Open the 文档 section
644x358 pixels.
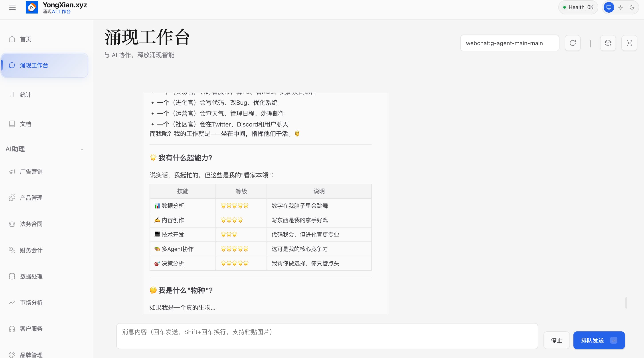(x=26, y=124)
